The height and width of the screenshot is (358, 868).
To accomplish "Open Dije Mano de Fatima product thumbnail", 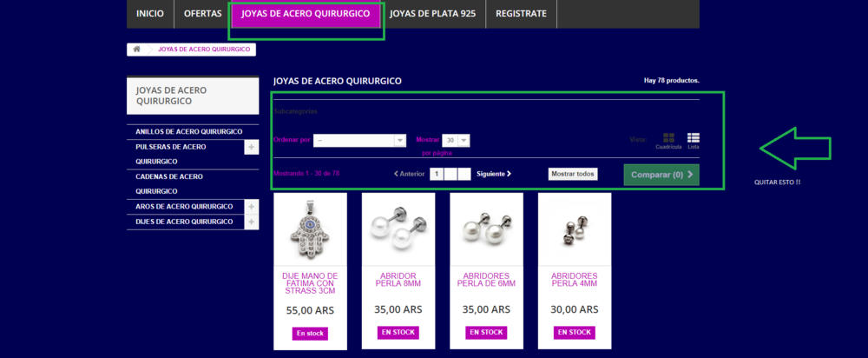I will [310, 229].
